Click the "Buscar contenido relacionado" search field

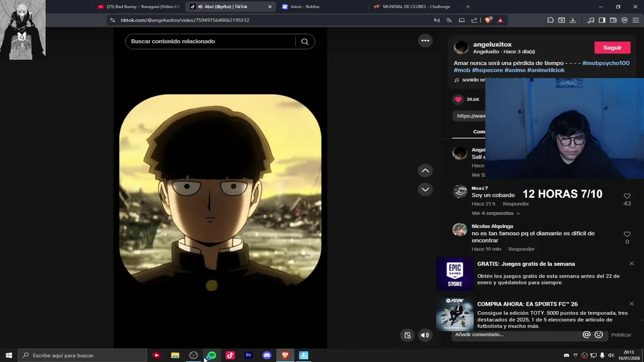210,41
